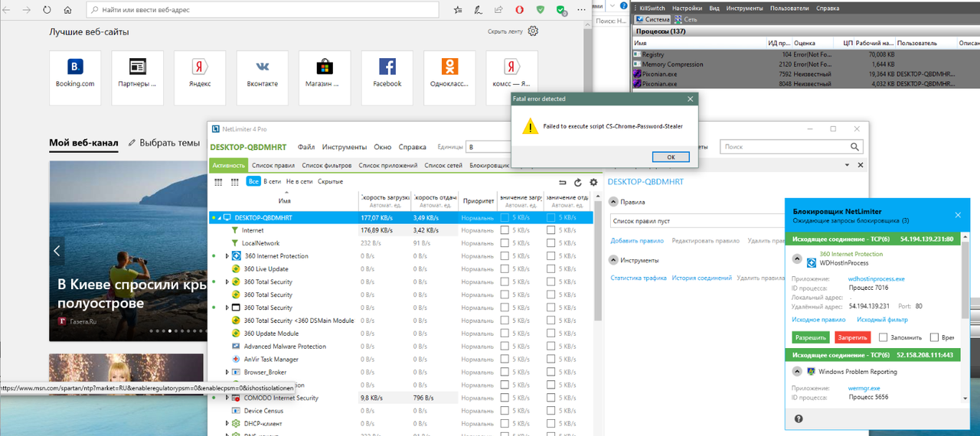
Task: Open Edge favorites star icon
Action: 457,10
